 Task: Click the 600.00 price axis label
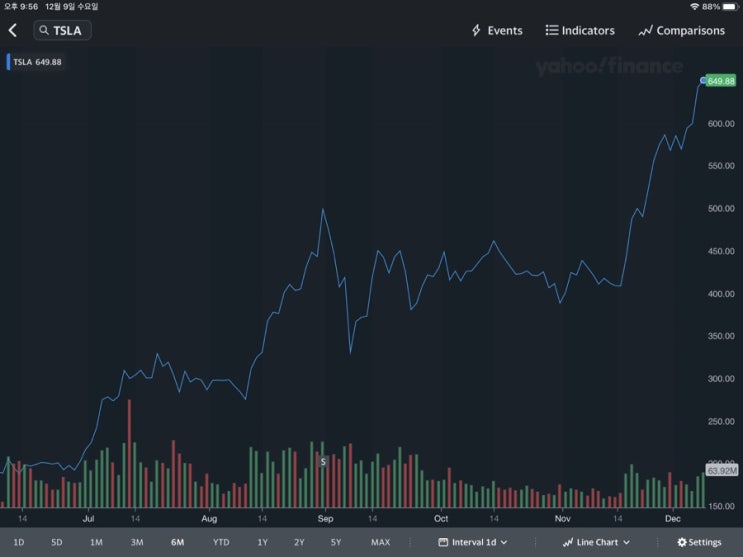(x=721, y=123)
